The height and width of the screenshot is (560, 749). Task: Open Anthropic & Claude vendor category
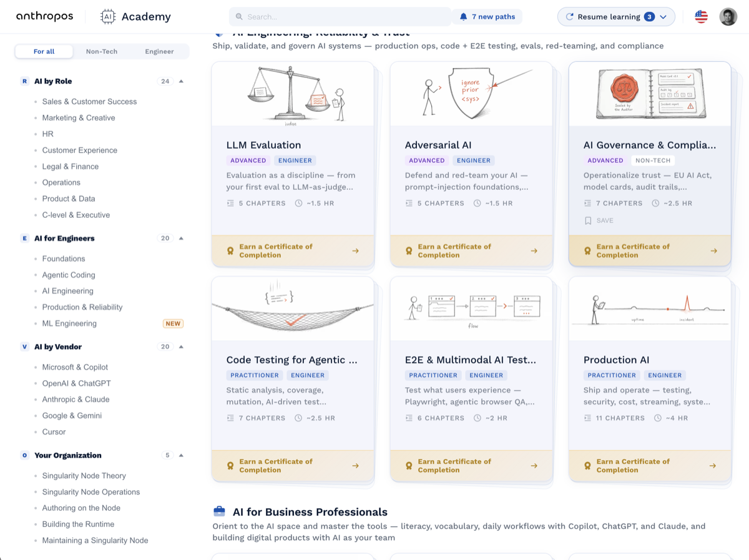coord(76,400)
